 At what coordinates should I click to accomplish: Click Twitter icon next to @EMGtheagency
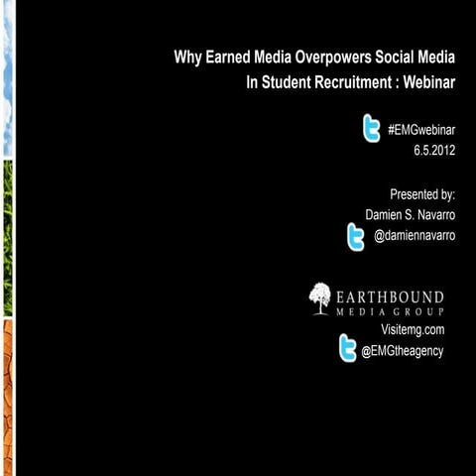coord(348,348)
